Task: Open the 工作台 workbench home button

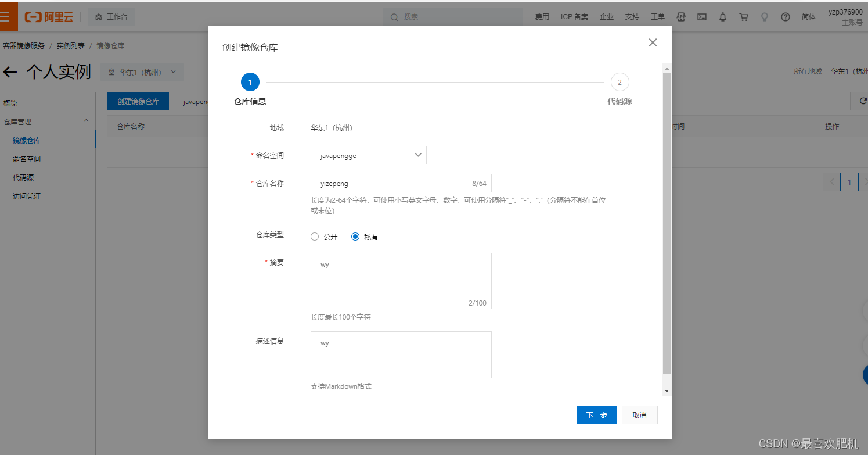Action: [x=111, y=17]
